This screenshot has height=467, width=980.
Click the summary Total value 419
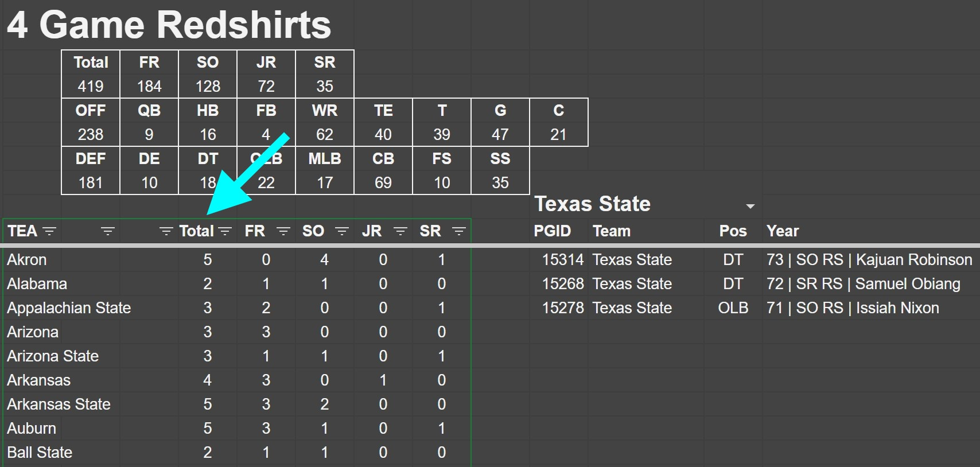pos(91,87)
